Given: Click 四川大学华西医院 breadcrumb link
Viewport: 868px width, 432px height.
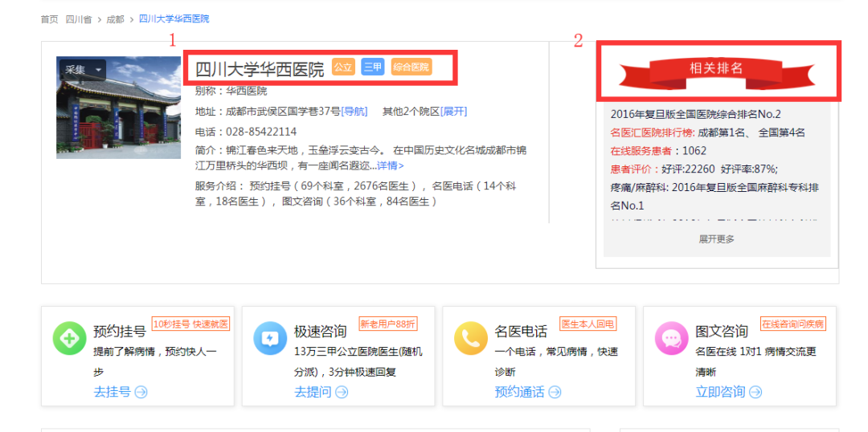Looking at the screenshot, I should tap(174, 18).
